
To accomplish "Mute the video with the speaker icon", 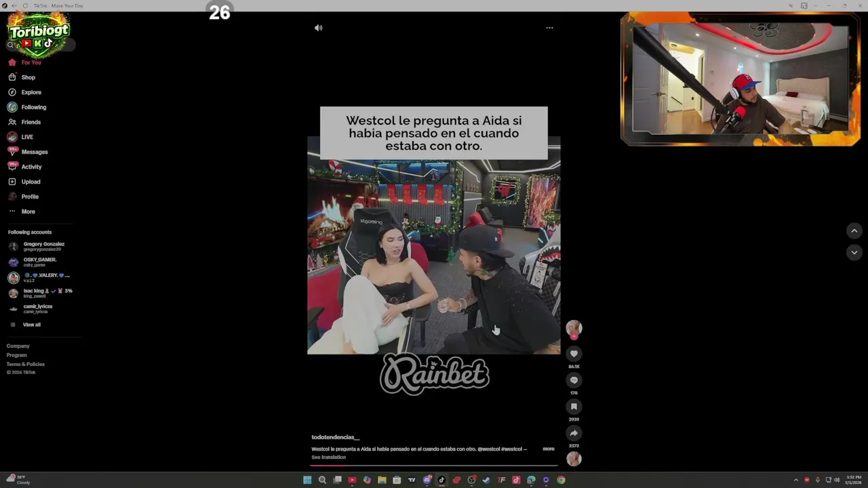I will (318, 28).
